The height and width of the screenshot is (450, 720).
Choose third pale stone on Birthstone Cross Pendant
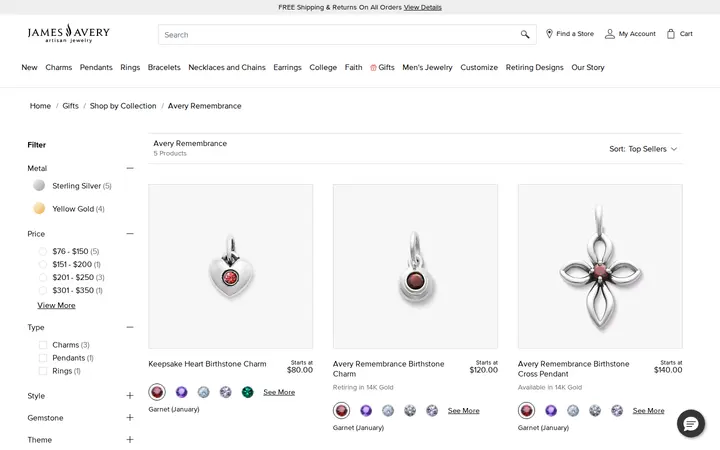[x=573, y=411]
